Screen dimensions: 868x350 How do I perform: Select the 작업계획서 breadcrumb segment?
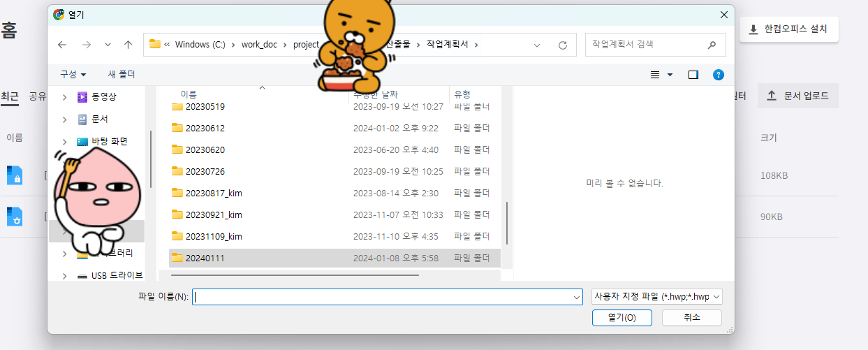click(x=448, y=45)
